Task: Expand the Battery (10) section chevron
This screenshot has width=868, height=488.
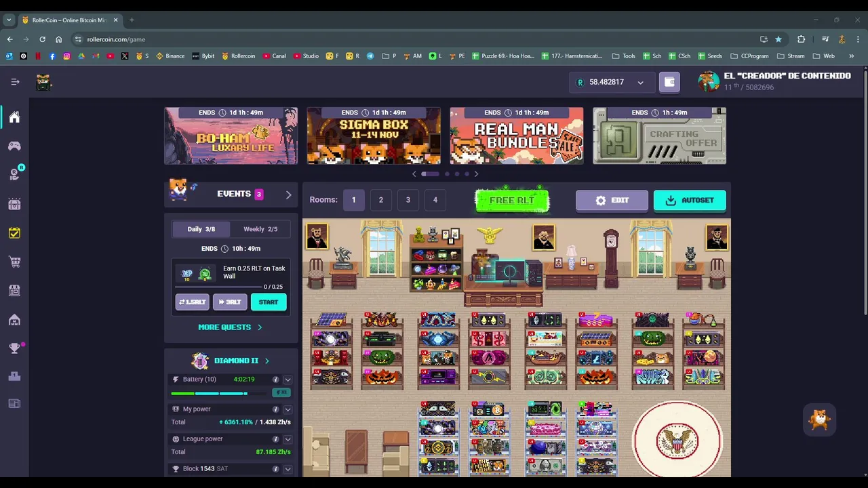Action: (x=288, y=380)
